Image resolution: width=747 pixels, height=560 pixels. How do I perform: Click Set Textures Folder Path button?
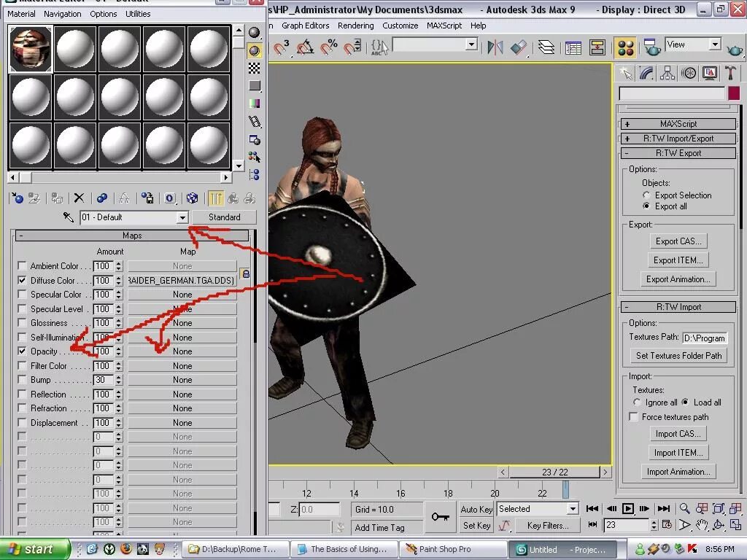(678, 356)
